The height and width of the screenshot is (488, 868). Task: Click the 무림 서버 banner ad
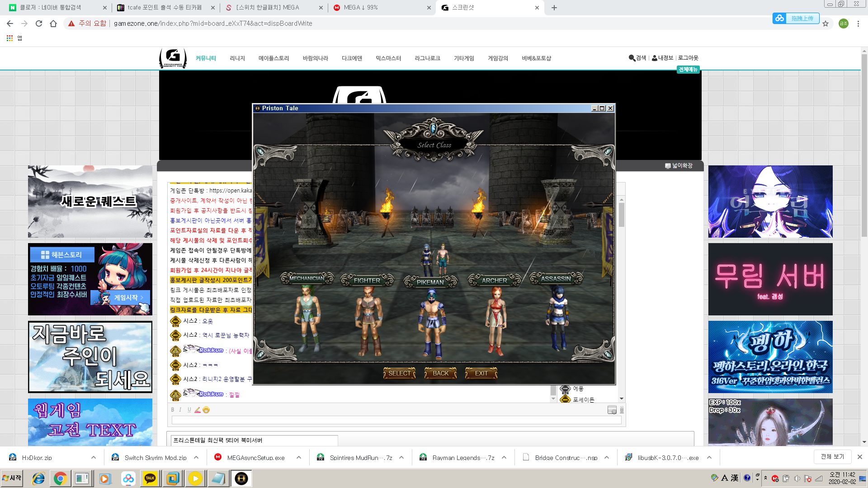click(770, 279)
